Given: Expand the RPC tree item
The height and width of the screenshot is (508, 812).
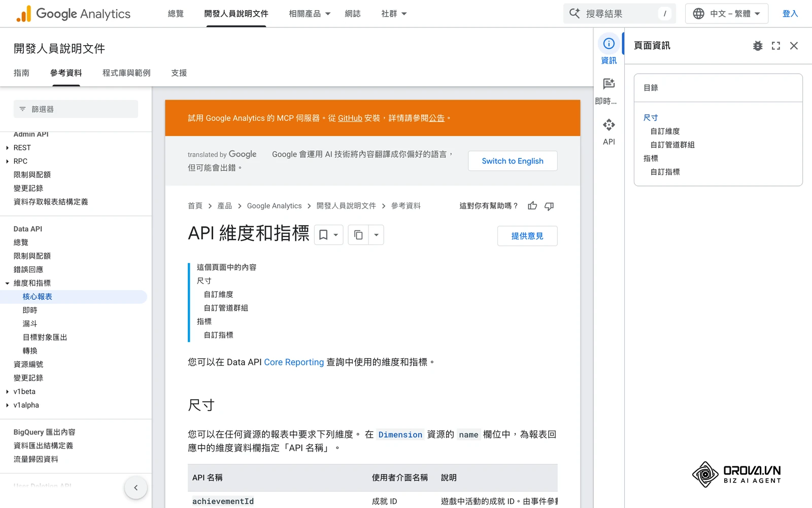Looking at the screenshot, I should click(8, 162).
